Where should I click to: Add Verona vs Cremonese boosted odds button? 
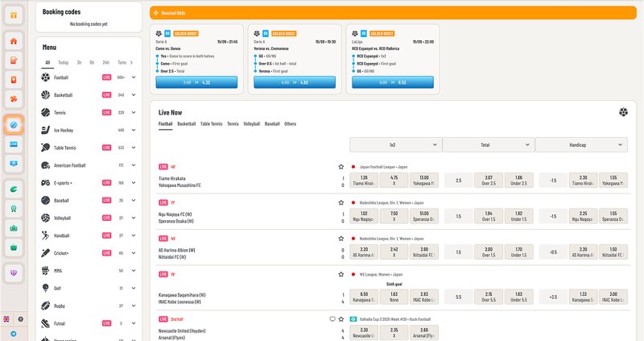click(295, 82)
